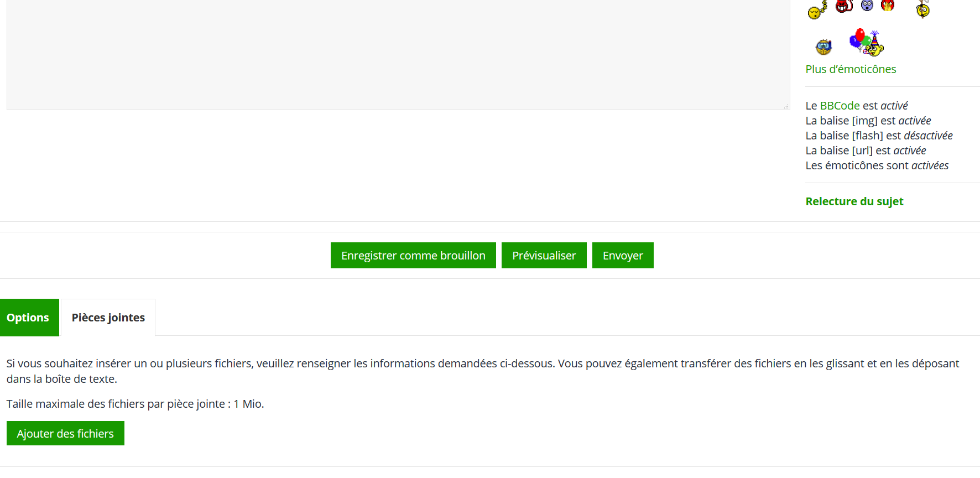Grab the textarea resize handle corner
The image size is (980, 478).
tap(786, 106)
